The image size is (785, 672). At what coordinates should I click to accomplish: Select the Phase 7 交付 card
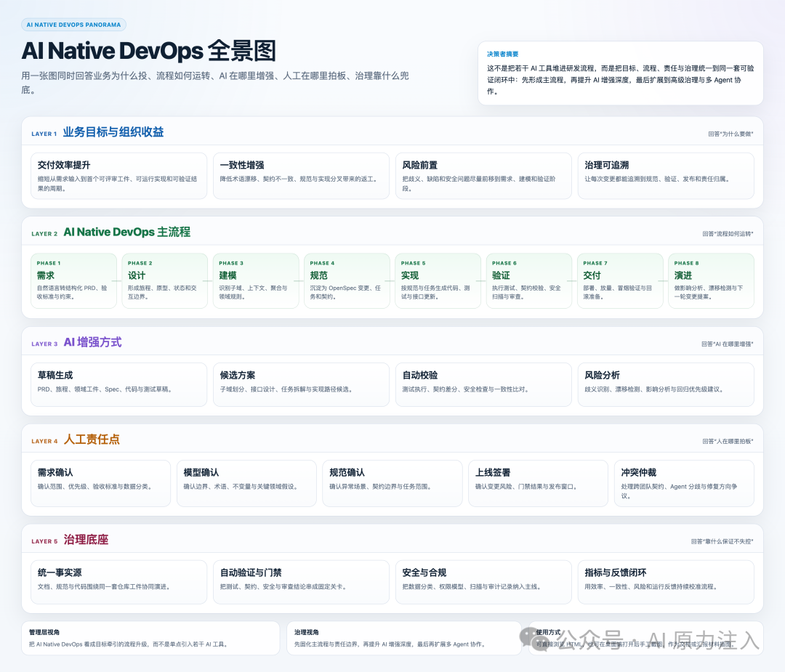pyautogui.click(x=620, y=280)
